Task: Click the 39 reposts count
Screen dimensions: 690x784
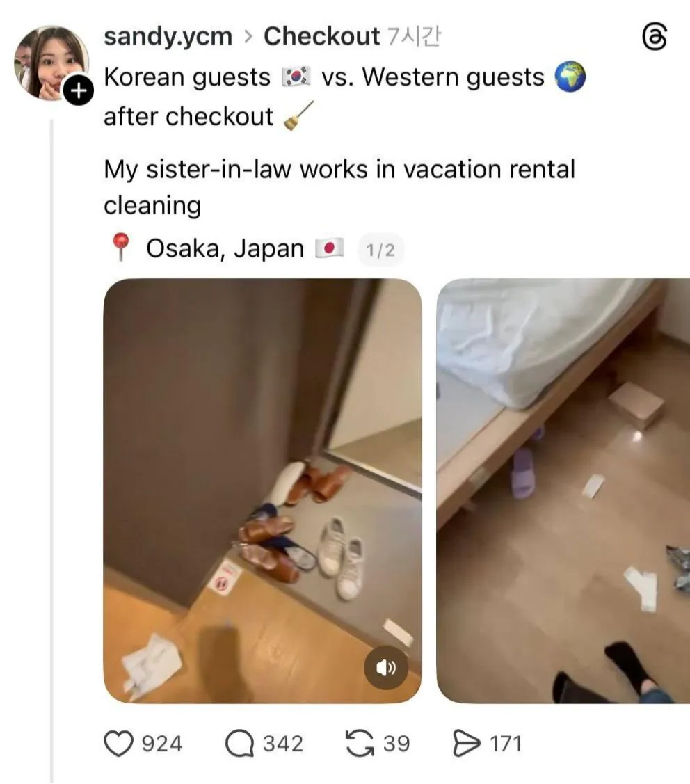Action: [396, 744]
